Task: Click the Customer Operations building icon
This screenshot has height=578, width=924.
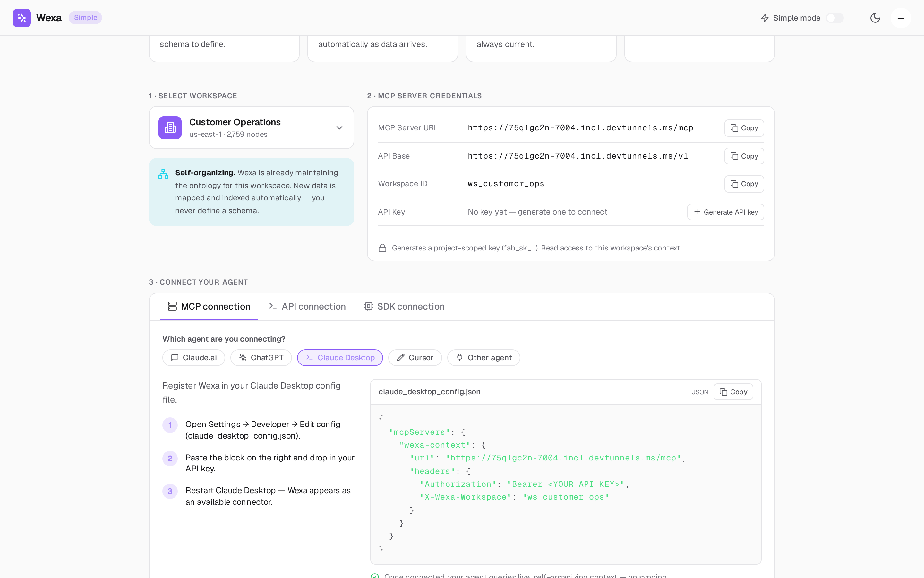Action: coord(170,128)
